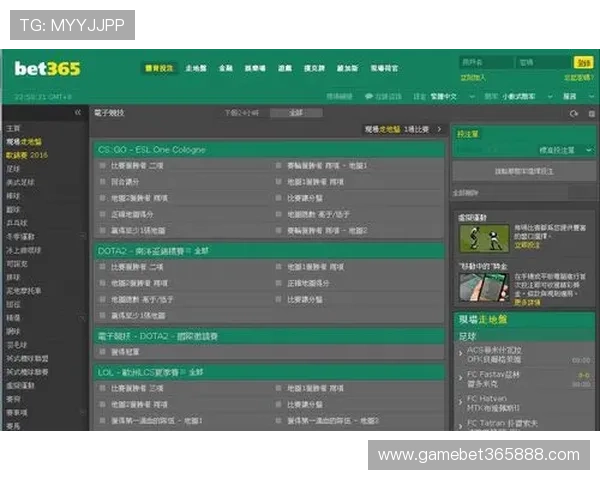600x480 pixels.
Task: Click the icon beside LOL 比賽讓分盤
Action: pyautogui.click(x=279, y=404)
